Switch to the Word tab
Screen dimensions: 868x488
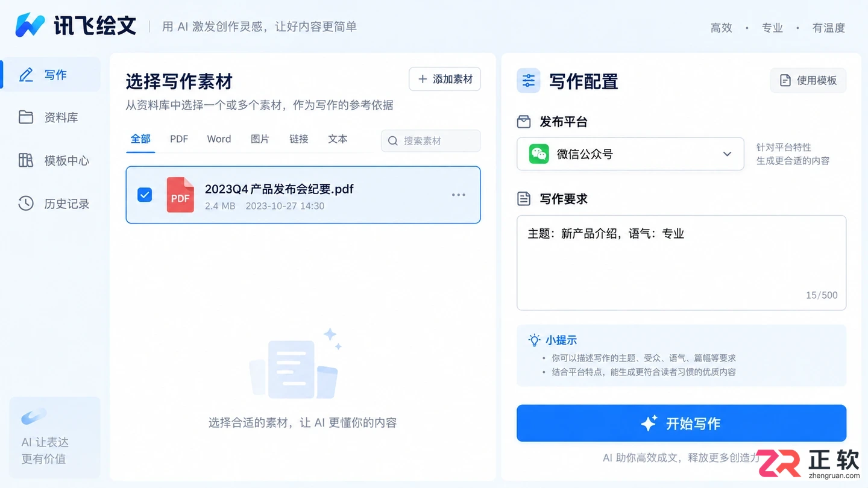(219, 139)
